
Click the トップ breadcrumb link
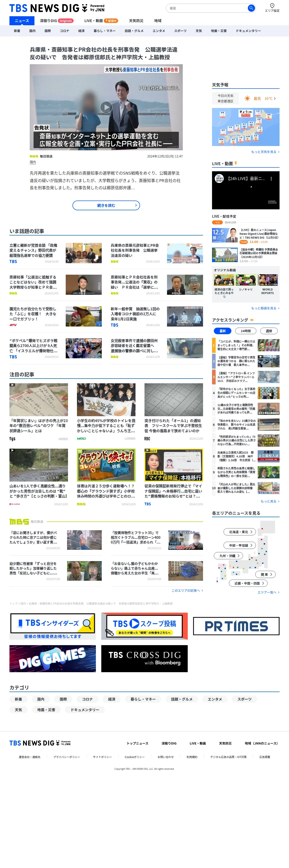pyautogui.click(x=14, y=603)
